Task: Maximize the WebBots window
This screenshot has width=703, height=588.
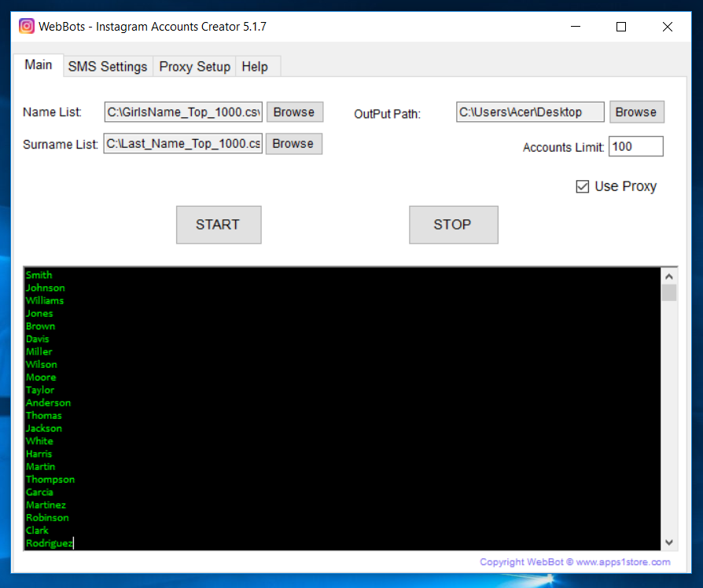Action: (621, 27)
